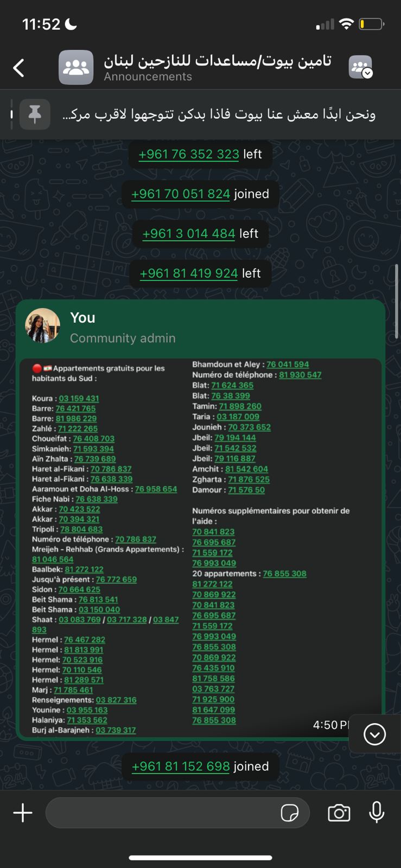This screenshot has width=401, height=868.
Task: Tap the plus attachment icon
Action: 23,813
